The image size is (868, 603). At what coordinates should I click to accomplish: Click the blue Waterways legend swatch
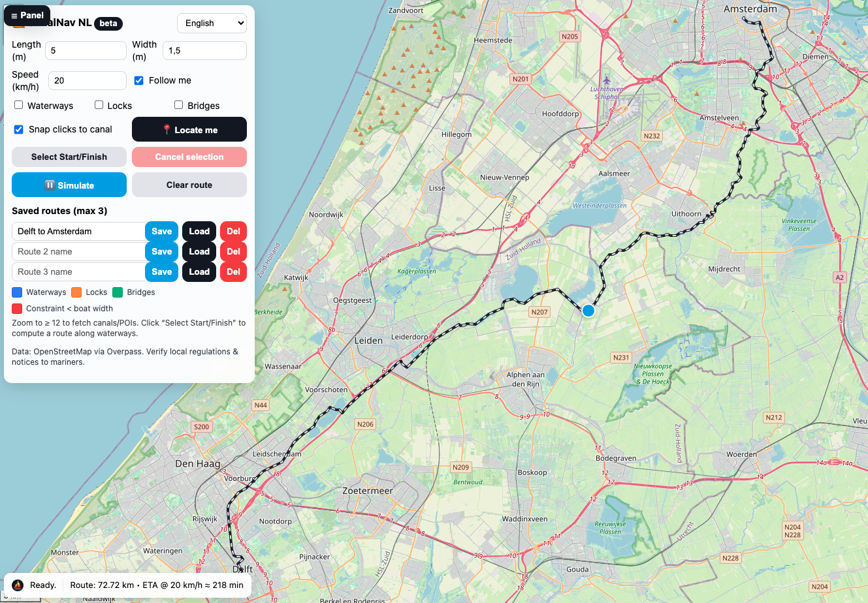(x=17, y=292)
